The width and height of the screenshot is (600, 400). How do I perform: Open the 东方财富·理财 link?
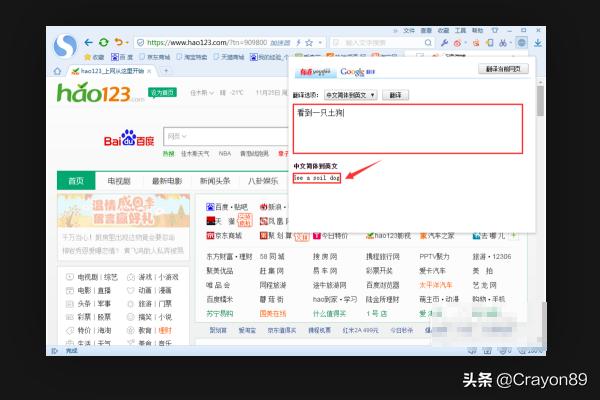click(229, 256)
